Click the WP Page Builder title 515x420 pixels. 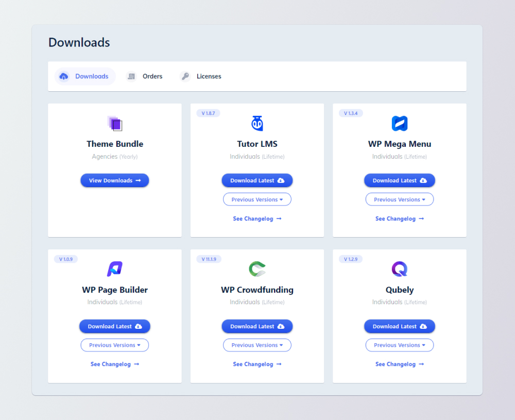(x=115, y=290)
